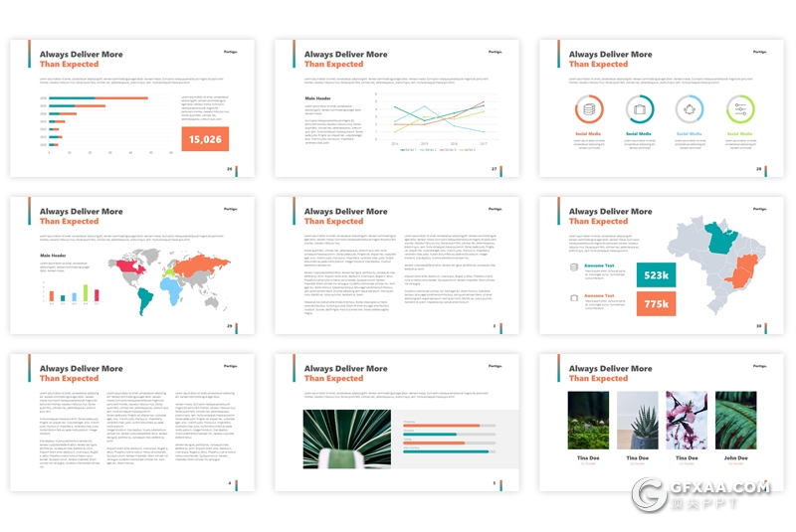This screenshot has height=532, width=796.
Task: Click the green sliders icon circle
Action: (x=739, y=109)
